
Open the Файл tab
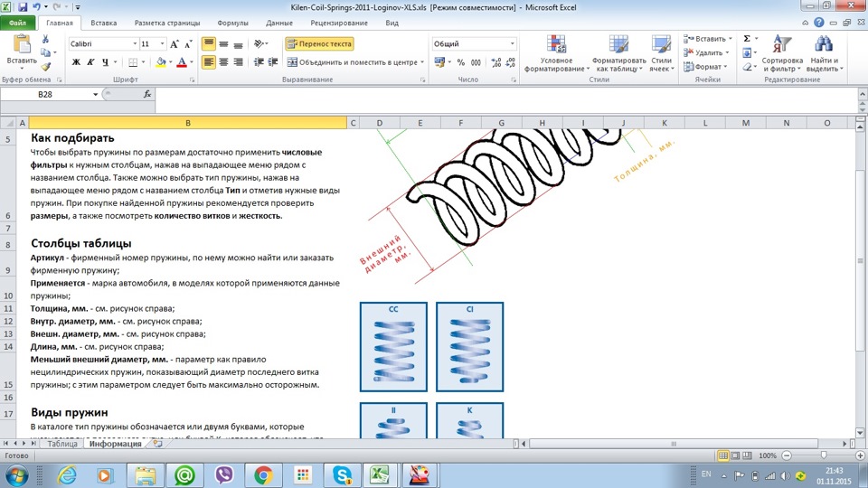tap(18, 23)
